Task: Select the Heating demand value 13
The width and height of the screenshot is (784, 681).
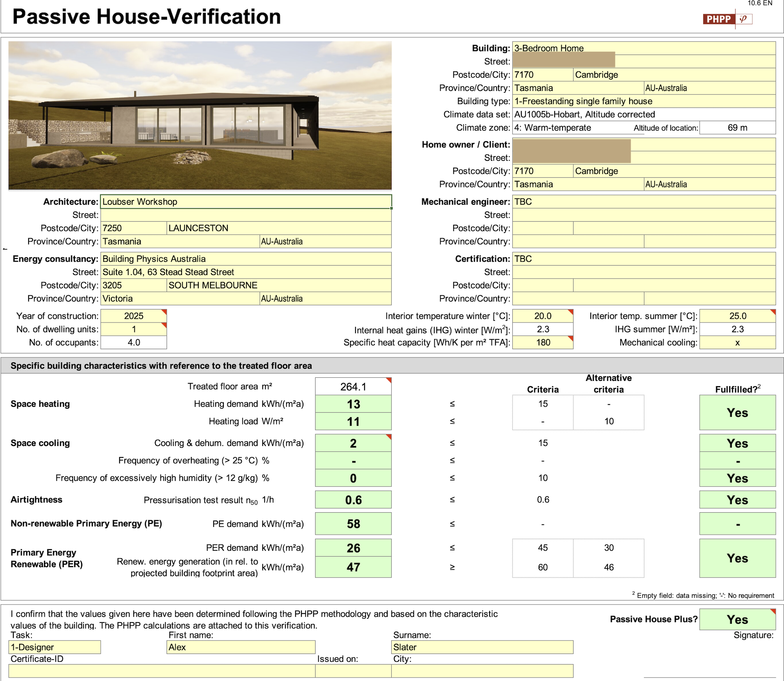Action: 353,404
